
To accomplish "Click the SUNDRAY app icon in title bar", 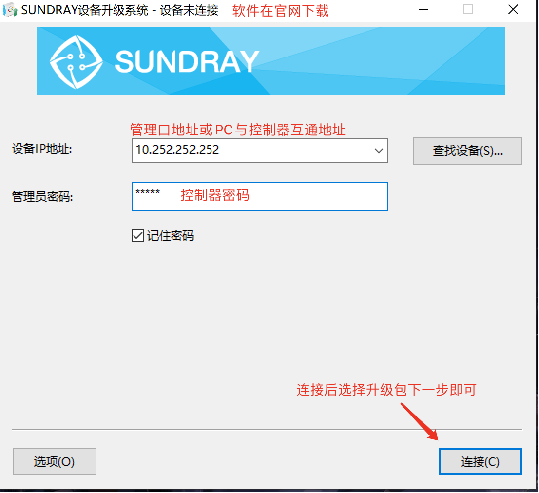I will (10, 10).
